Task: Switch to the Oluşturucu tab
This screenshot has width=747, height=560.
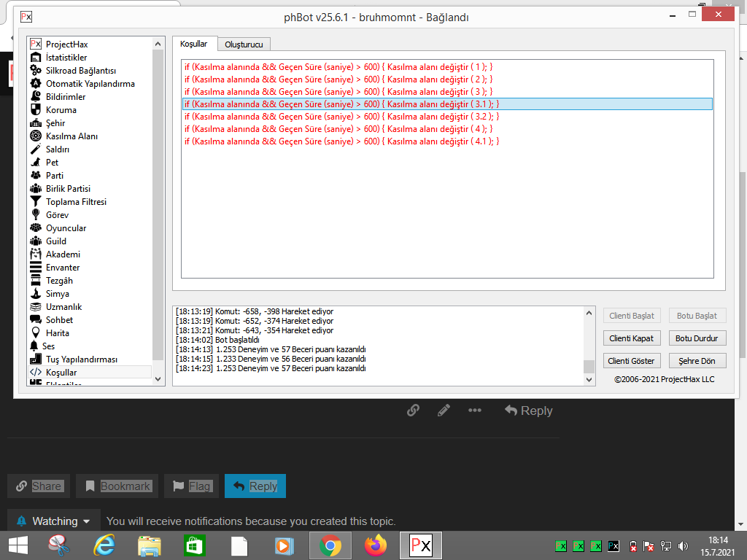Action: 244,44
